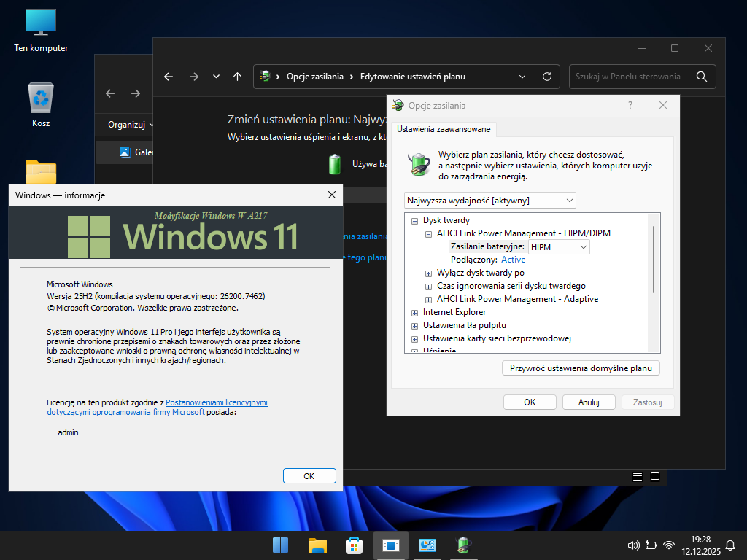Click the refresh icon in address bar

(x=547, y=77)
